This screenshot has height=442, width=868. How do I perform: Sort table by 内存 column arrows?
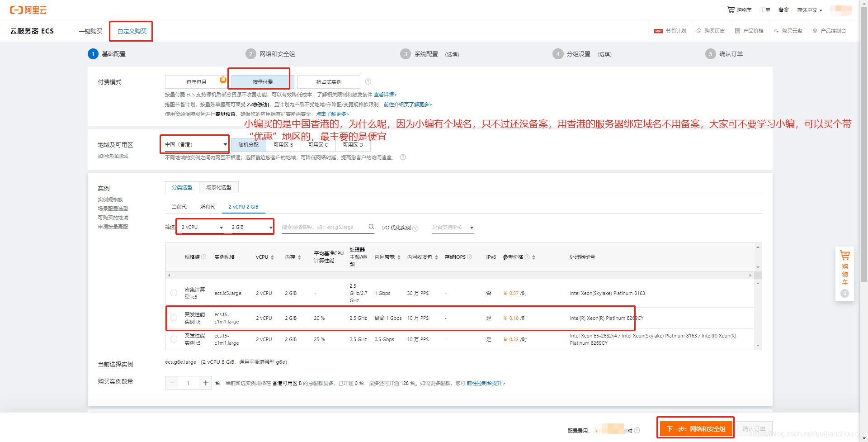coord(299,257)
